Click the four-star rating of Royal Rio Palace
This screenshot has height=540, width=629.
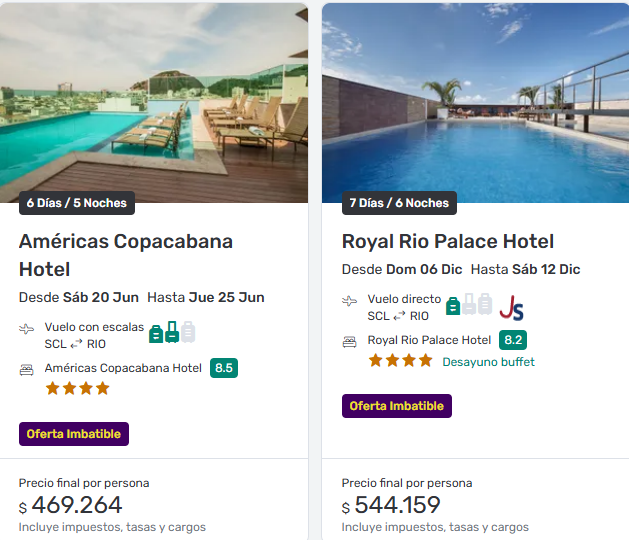point(400,361)
